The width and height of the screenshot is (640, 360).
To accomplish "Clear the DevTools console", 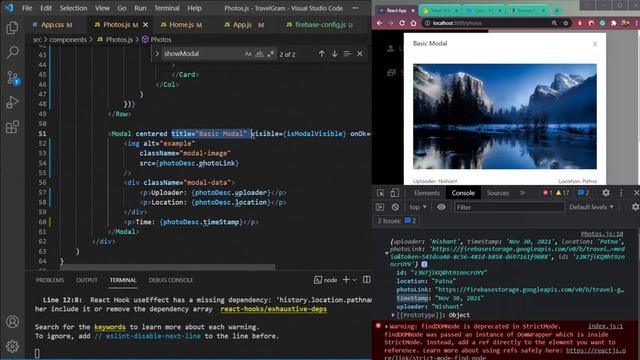I will pos(395,207).
